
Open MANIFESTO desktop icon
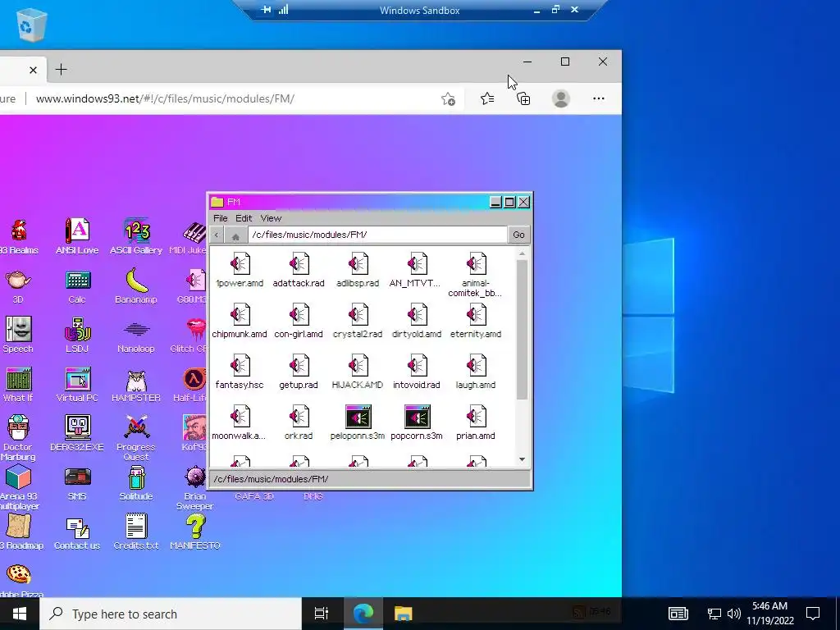coord(195,532)
